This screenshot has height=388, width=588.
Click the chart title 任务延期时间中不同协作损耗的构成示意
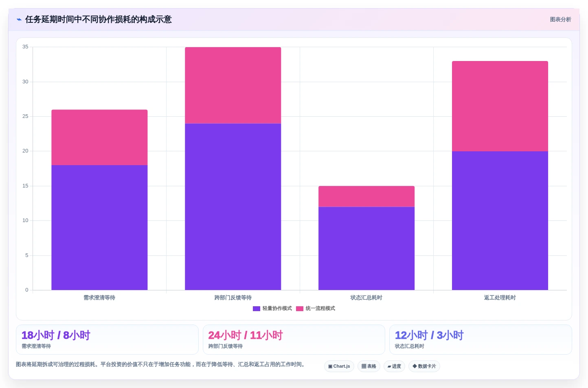[x=99, y=20]
